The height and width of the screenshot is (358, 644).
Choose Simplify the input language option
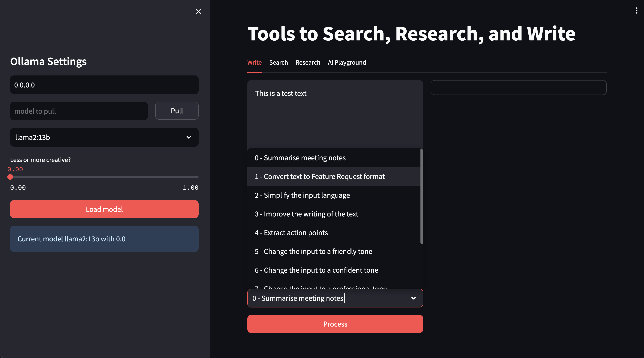302,195
